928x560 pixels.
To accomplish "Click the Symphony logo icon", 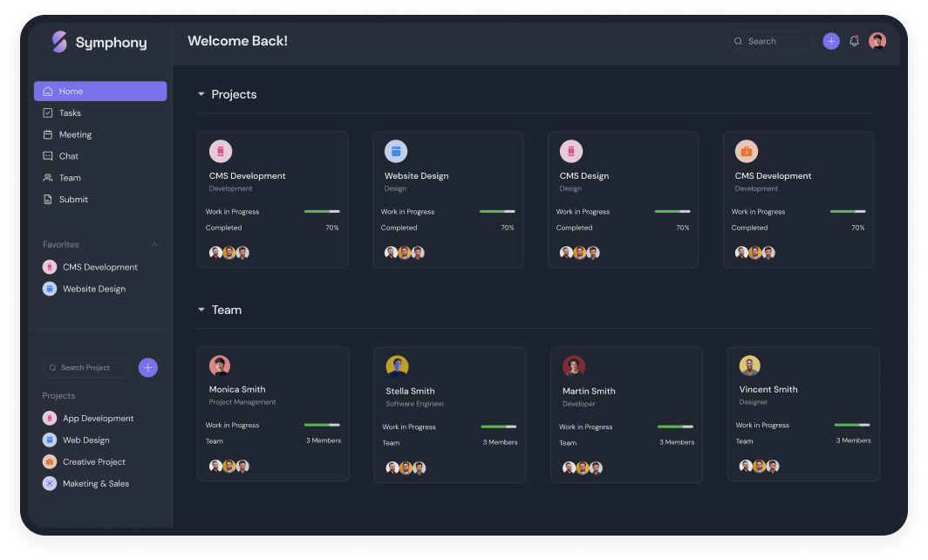I will point(59,42).
